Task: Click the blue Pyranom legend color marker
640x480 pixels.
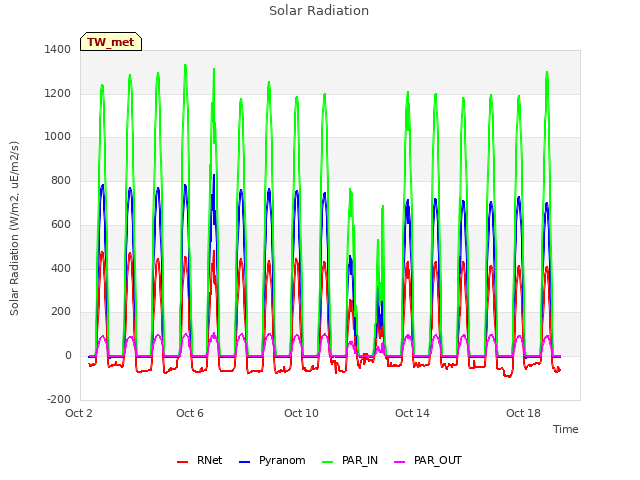Action: (x=244, y=462)
